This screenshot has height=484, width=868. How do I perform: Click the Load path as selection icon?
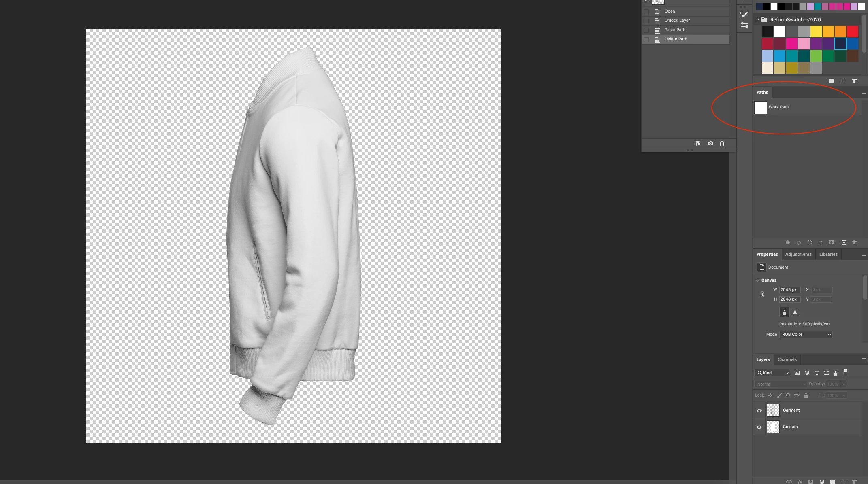pyautogui.click(x=809, y=243)
